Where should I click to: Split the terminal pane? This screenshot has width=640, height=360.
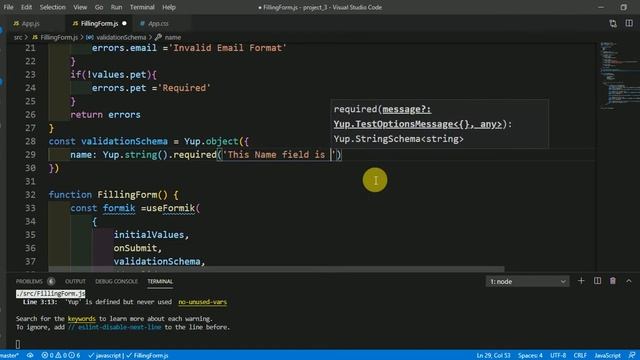[x=597, y=281]
